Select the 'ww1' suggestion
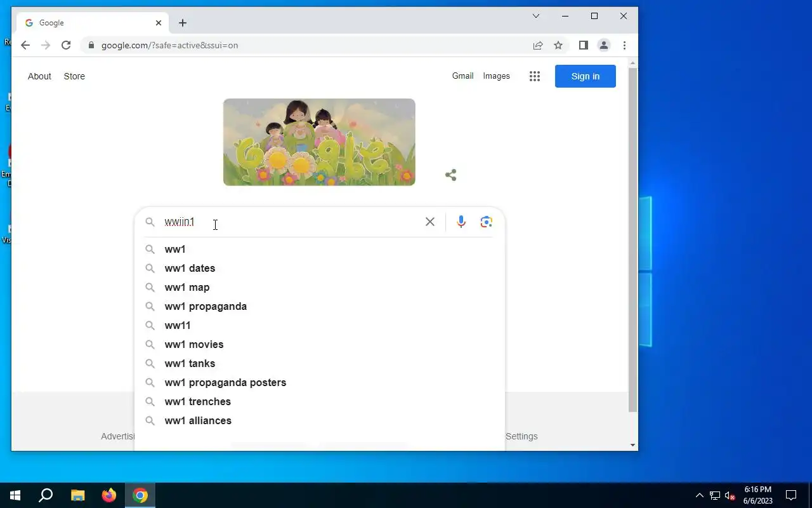 pos(320,249)
